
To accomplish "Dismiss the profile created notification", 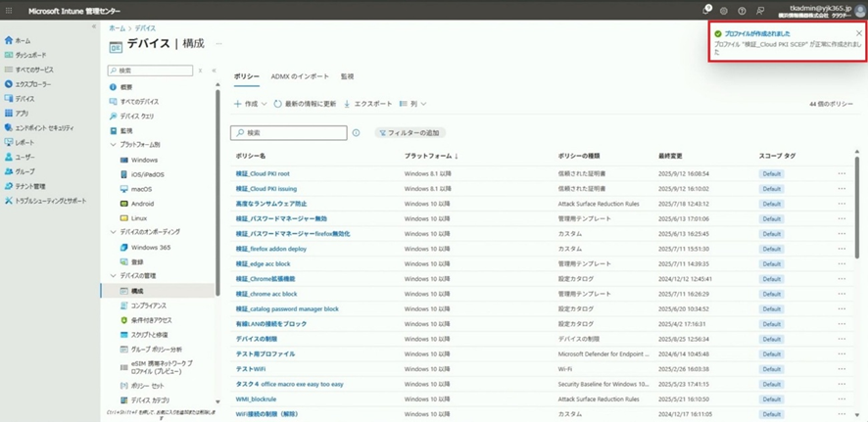I will [x=858, y=32].
